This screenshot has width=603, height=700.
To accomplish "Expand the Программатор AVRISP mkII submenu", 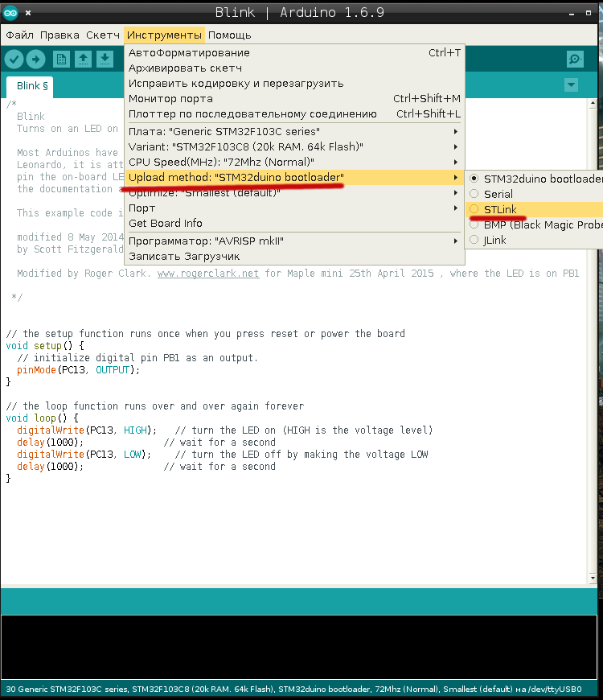I will click(294, 241).
